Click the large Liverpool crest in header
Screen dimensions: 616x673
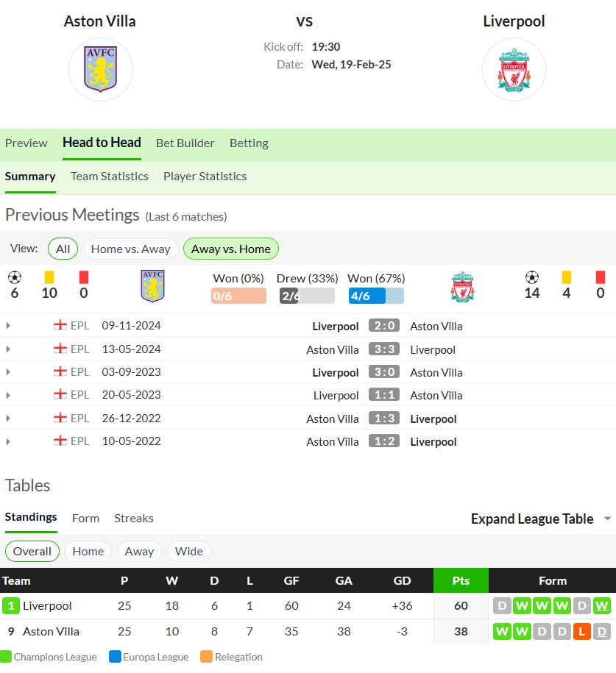[514, 70]
